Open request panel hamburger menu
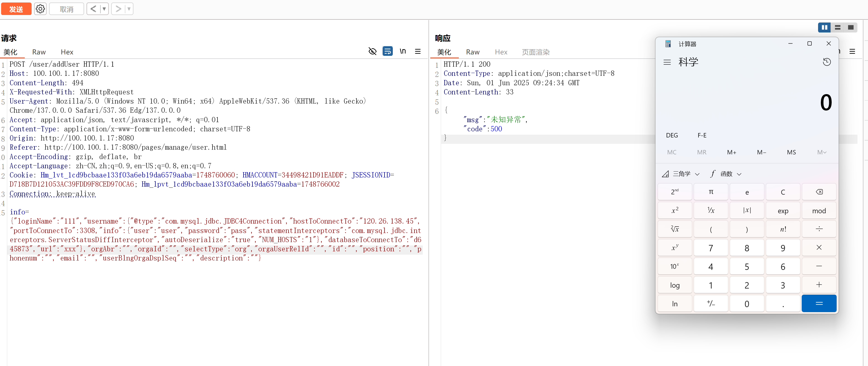 (x=417, y=51)
